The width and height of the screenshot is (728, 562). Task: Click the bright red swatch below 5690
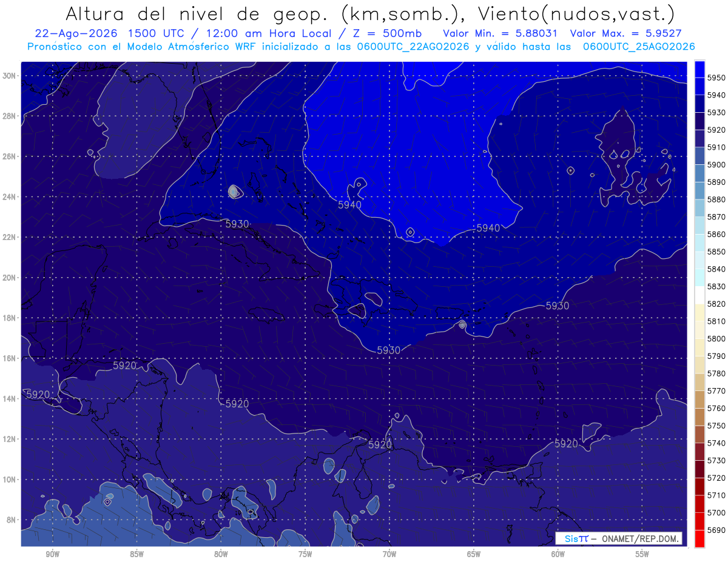click(x=699, y=538)
